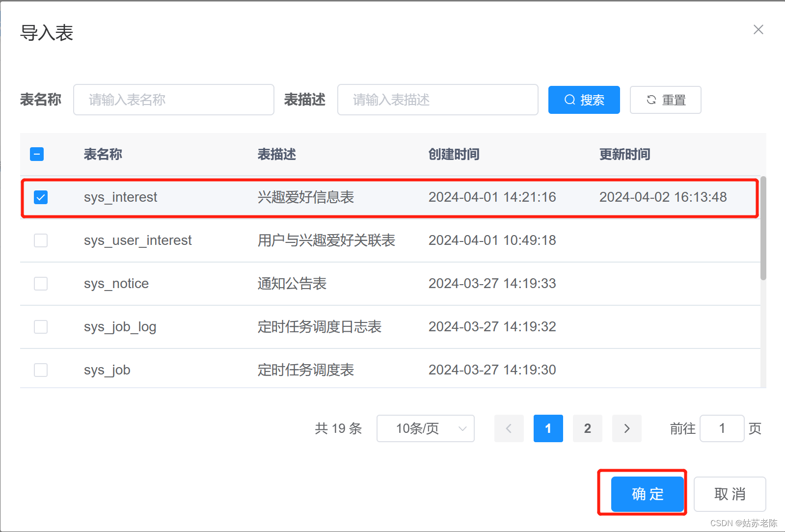Click the 更新时间 column header
The height and width of the screenshot is (532, 785).
[x=625, y=154]
